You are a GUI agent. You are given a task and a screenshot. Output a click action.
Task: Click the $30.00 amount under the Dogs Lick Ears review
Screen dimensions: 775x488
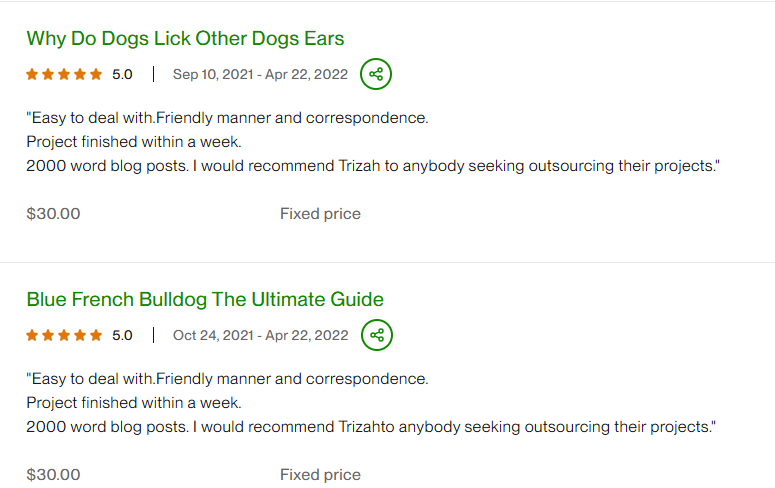[53, 213]
